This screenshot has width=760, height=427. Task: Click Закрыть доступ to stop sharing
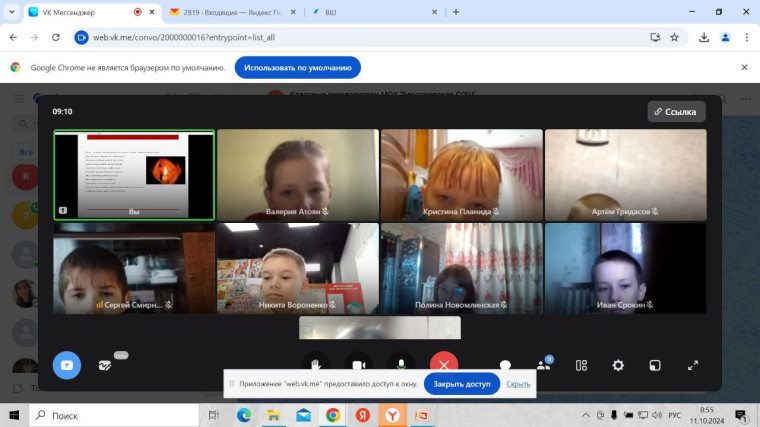click(461, 384)
